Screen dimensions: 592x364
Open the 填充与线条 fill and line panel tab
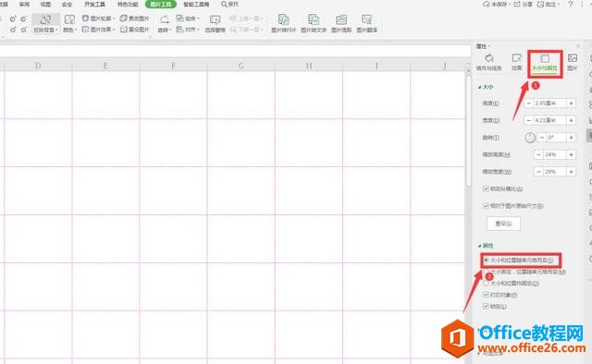tap(489, 62)
